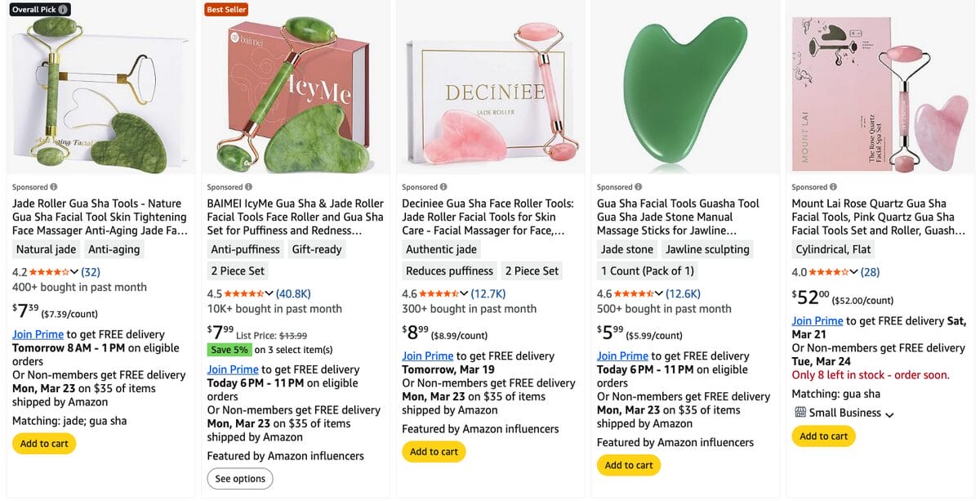This screenshot has height=501, width=980.
Task: Add the Mount Lai Rose Quartz set to cart
Action: coord(824,436)
